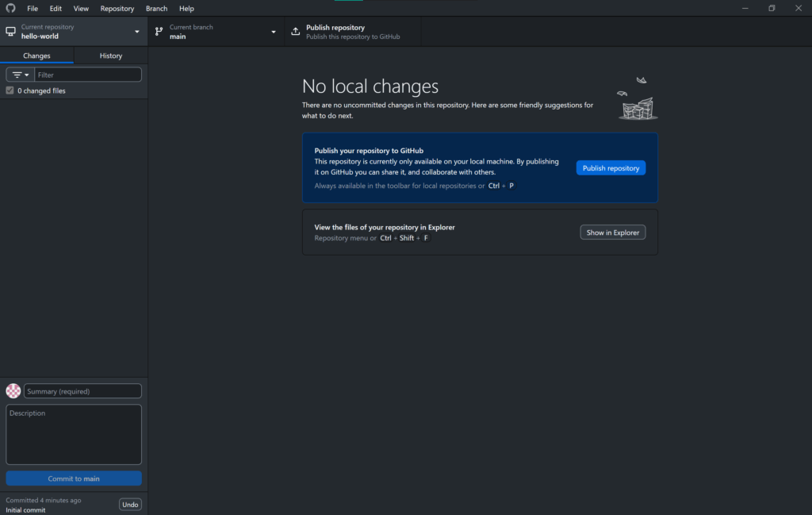Toggle the 0 changed files checkbox
Screen dimensions: 812x515
coord(10,90)
